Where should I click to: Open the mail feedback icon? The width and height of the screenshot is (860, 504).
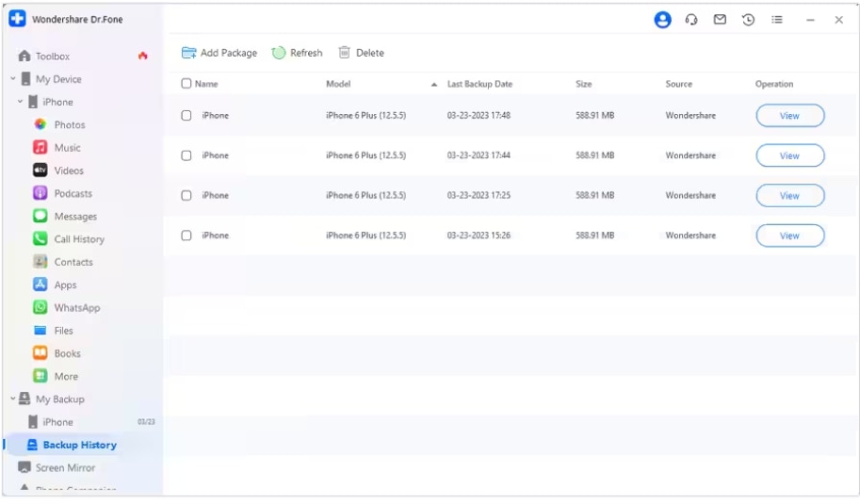pyautogui.click(x=720, y=20)
